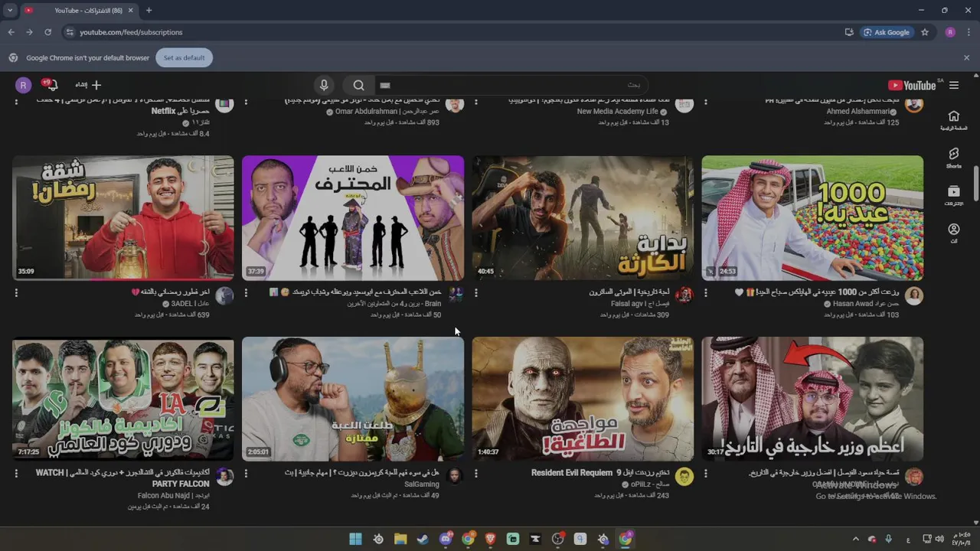The height and width of the screenshot is (551, 980).
Task: Click the New Media Academy Life channel name
Action: click(618, 112)
